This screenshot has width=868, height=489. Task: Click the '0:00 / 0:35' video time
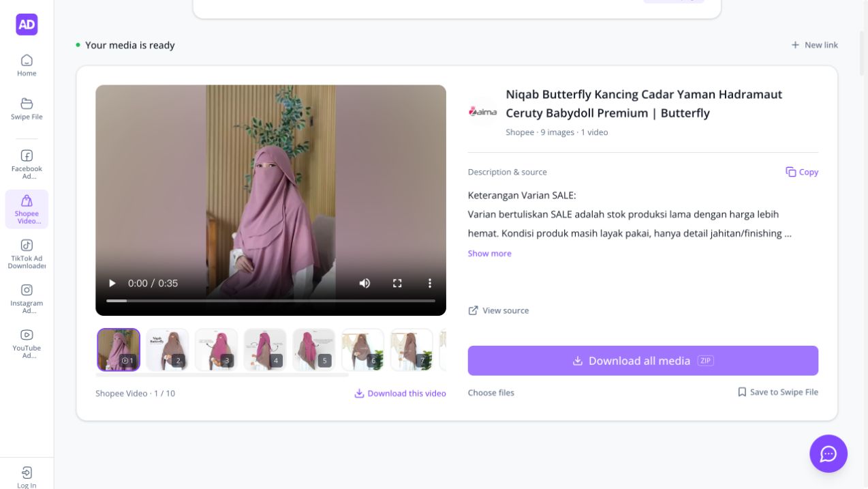(x=153, y=283)
